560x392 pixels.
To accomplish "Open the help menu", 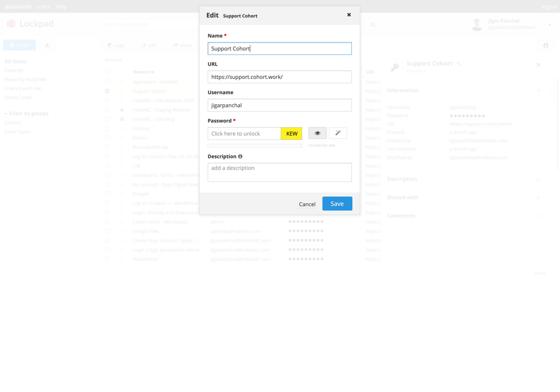I will pyautogui.click(x=61, y=7).
